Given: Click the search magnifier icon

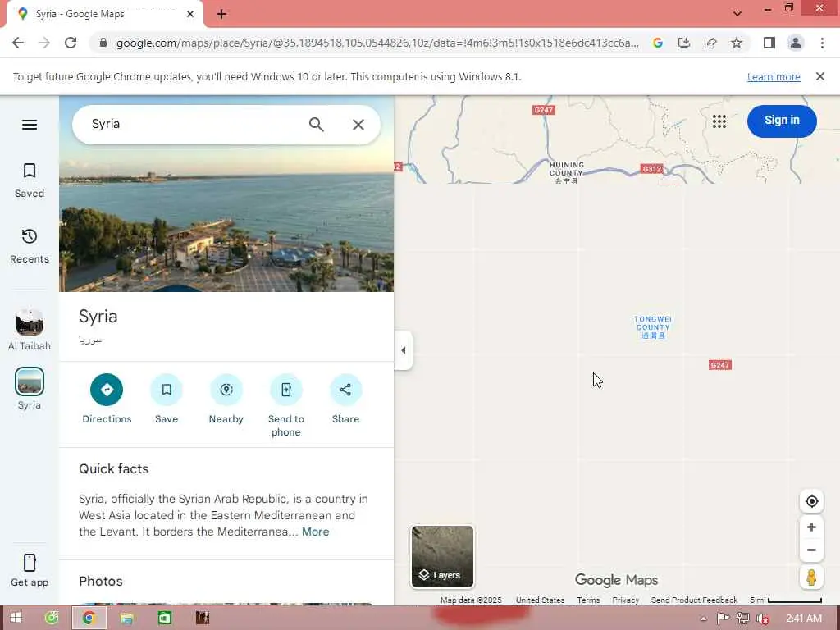Looking at the screenshot, I should 316,125.
